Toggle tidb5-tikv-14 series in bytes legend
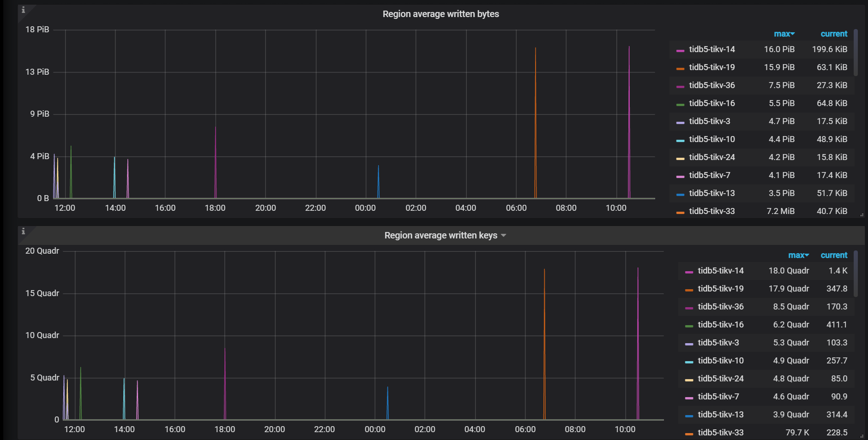Viewport: 868px width, 440px height. pyautogui.click(x=712, y=49)
